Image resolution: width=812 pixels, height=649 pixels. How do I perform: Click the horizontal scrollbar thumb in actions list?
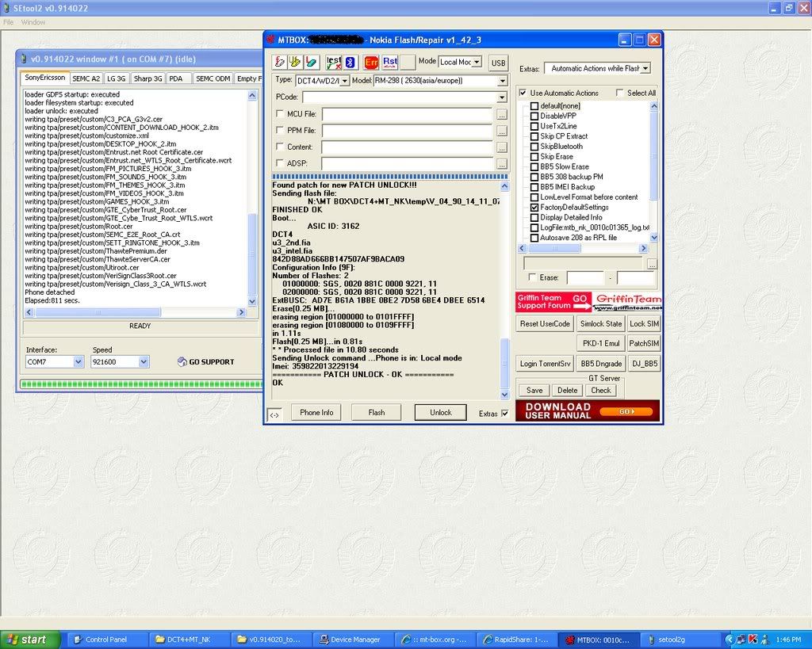click(x=554, y=248)
